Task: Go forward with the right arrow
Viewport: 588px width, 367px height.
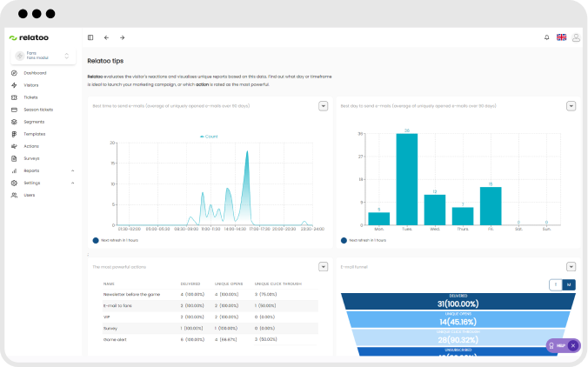Action: pyautogui.click(x=123, y=37)
